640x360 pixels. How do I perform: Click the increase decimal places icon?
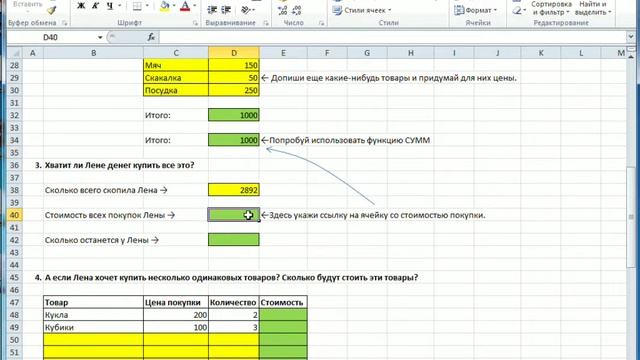click(x=282, y=10)
